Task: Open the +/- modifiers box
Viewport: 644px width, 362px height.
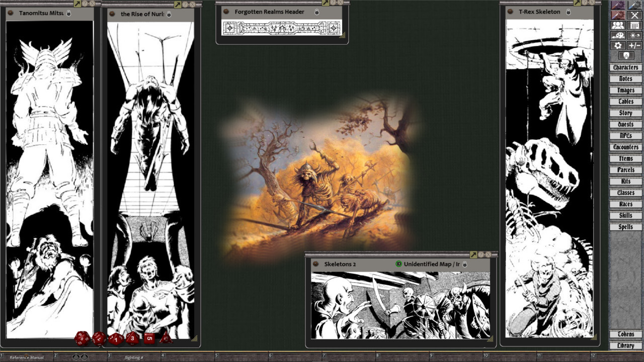Action: tap(634, 45)
